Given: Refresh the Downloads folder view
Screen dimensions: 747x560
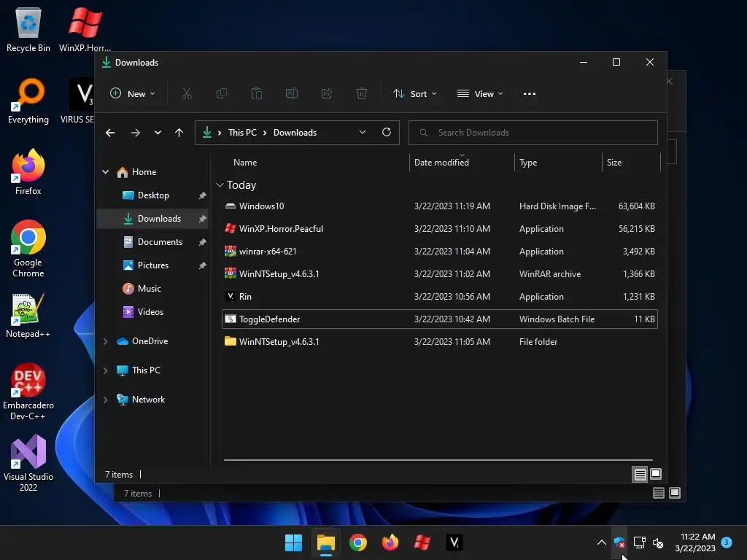Looking at the screenshot, I should click(387, 133).
